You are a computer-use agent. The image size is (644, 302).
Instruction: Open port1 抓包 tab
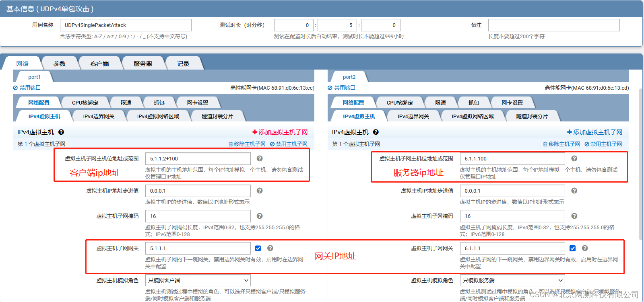coord(159,103)
